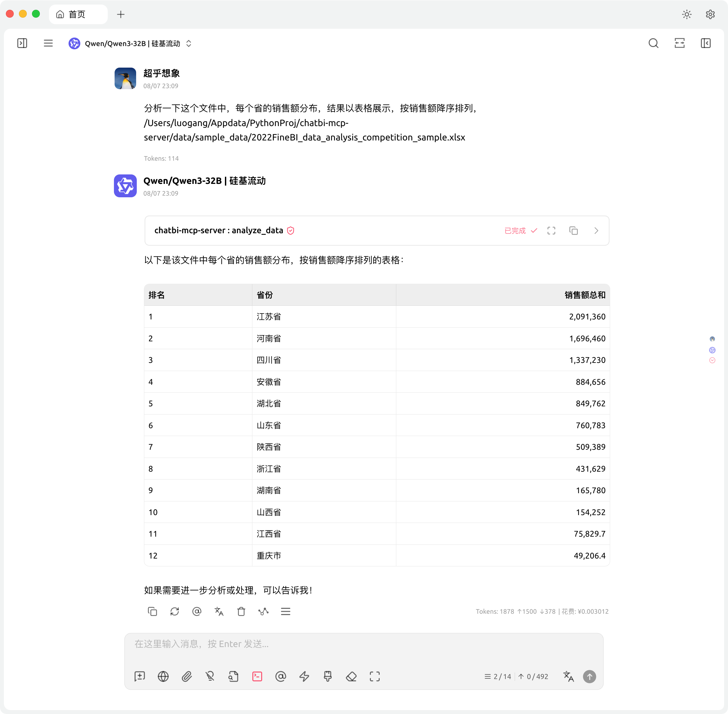Screen dimensions: 728x714
Task: Open the more options menu under the reply
Action: pos(286,611)
